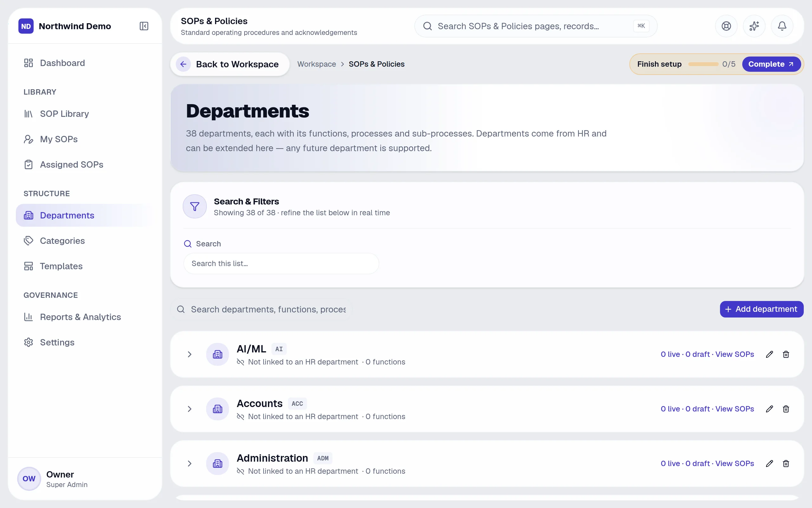Viewport: 812px width, 508px height.
Task: Edit the AI/ML department pencil icon
Action: point(769,354)
